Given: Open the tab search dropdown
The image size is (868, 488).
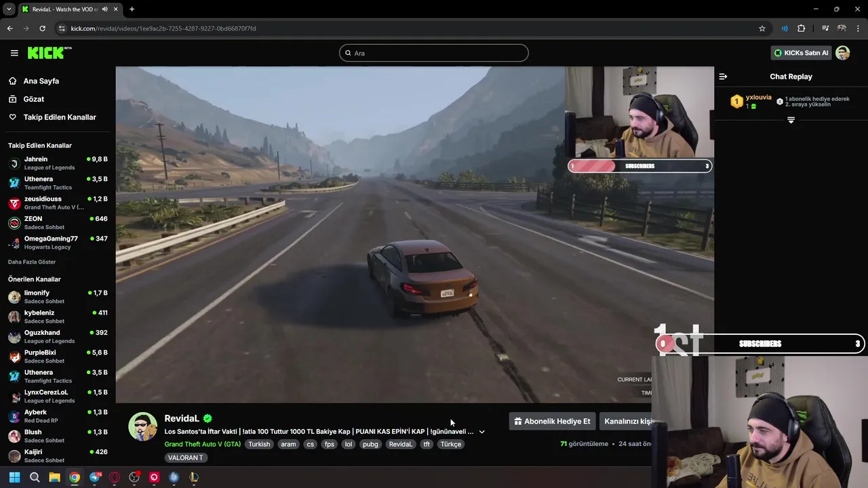Looking at the screenshot, I should pyautogui.click(x=9, y=9).
